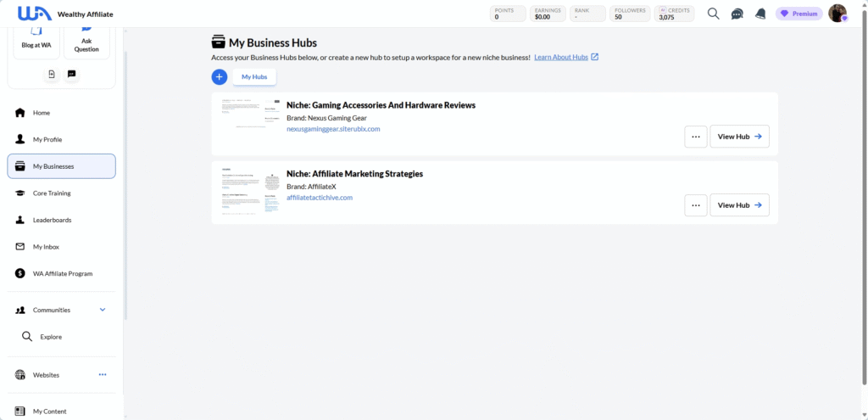Click Niche: Affiliate Marketing Strategies title

[355, 174]
